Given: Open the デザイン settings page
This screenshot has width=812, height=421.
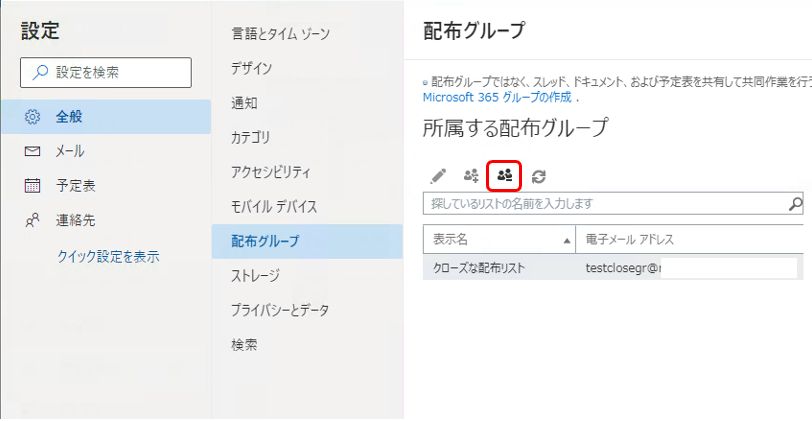Looking at the screenshot, I should [251, 69].
